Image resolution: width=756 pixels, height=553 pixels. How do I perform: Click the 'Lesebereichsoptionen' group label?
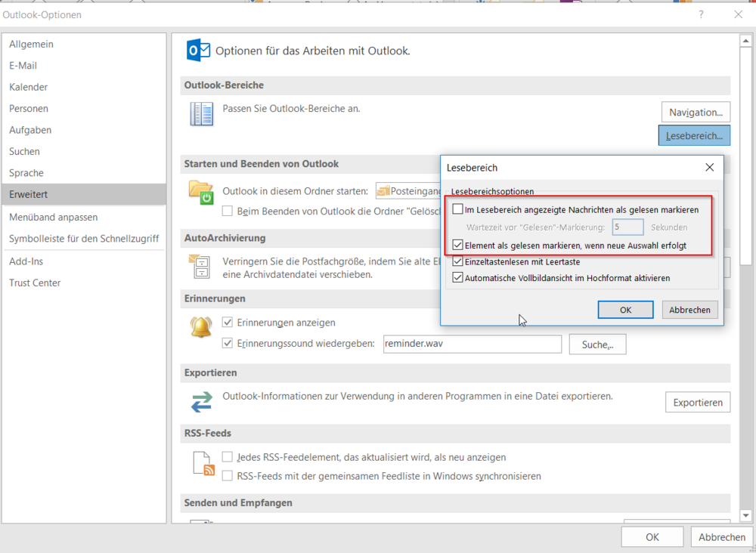492,191
